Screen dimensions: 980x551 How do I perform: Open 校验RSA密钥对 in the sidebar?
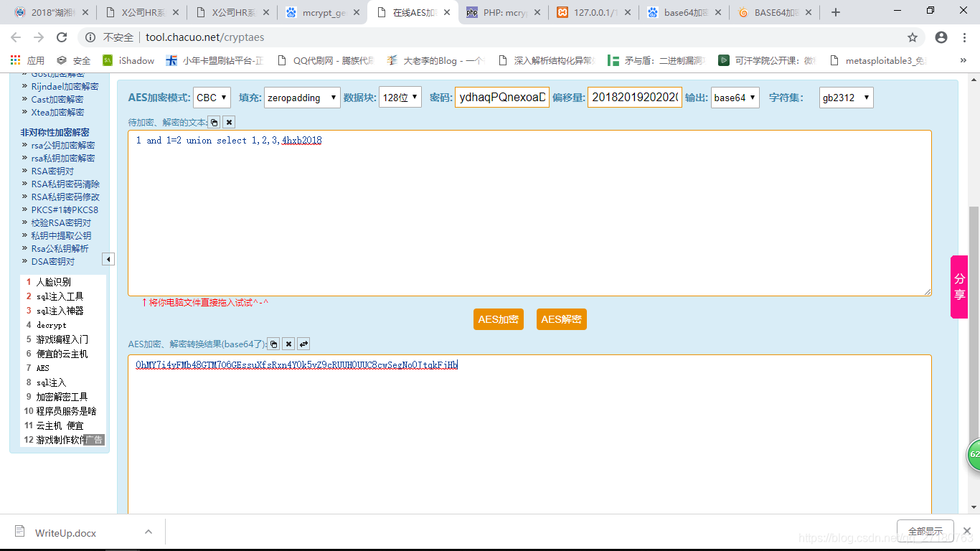tap(61, 223)
